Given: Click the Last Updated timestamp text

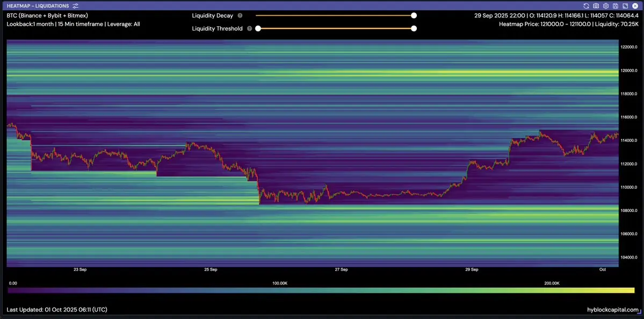Looking at the screenshot, I should (x=57, y=309).
